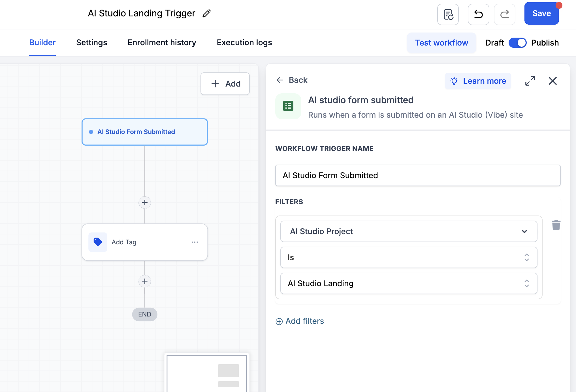Screen dimensions: 576x392
Task: Switch to the Builder tab
Action: click(x=42, y=42)
